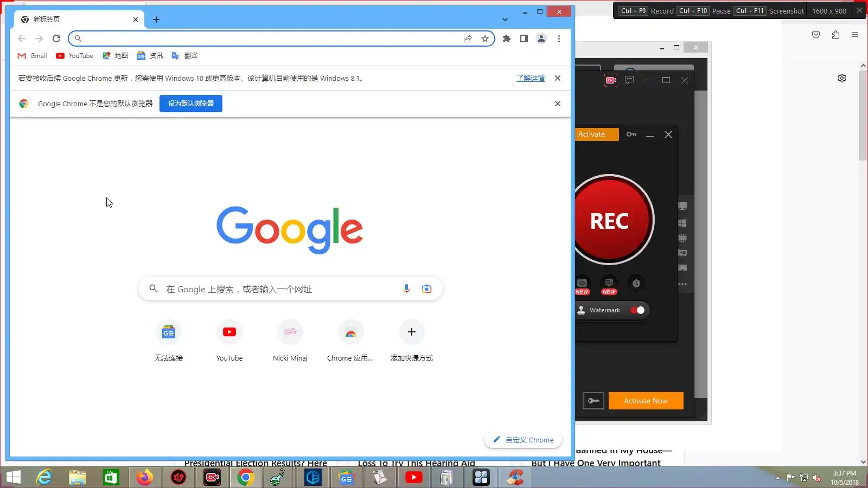Search by image with camera icon
Screen dimensions: 868x488
click(427, 289)
